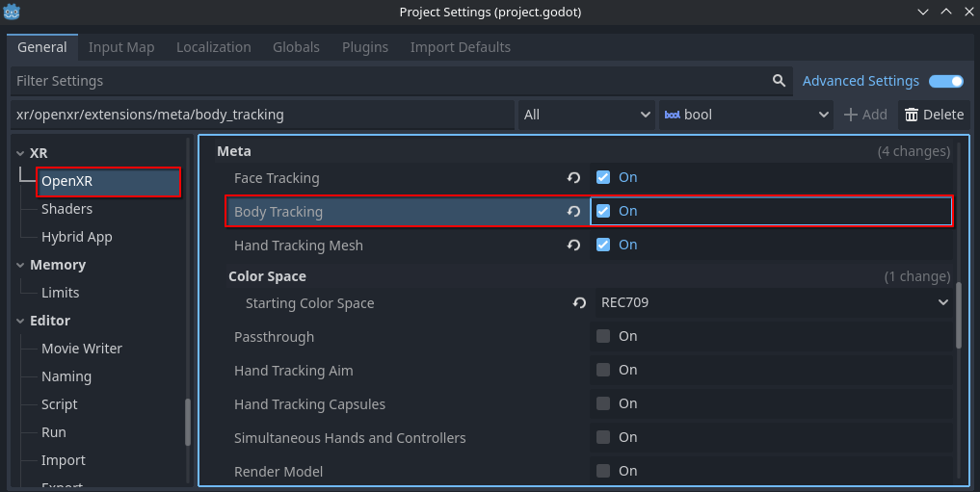
Task: Click the settings panel vertical scrollbar
Action: coord(959,315)
